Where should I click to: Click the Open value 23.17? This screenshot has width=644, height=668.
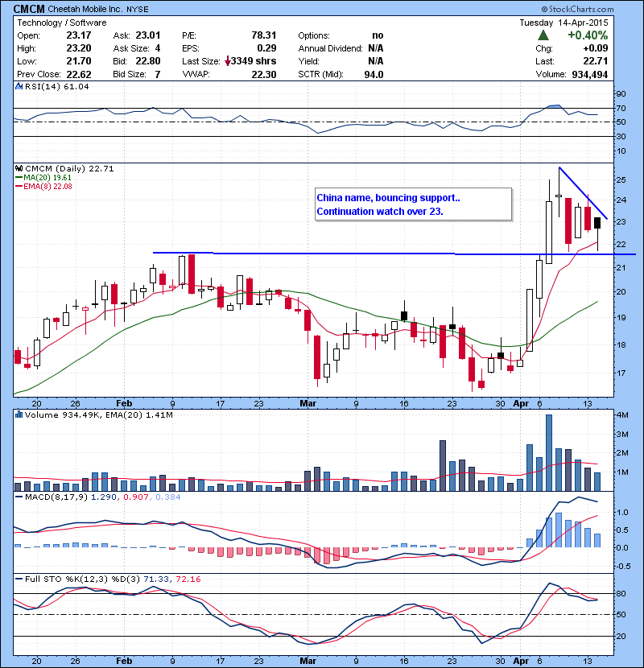(x=79, y=35)
